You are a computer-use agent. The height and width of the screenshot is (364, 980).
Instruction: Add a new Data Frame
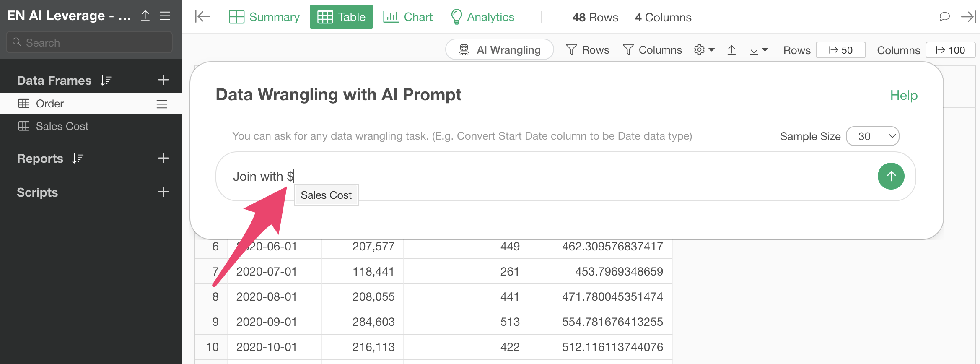click(163, 80)
